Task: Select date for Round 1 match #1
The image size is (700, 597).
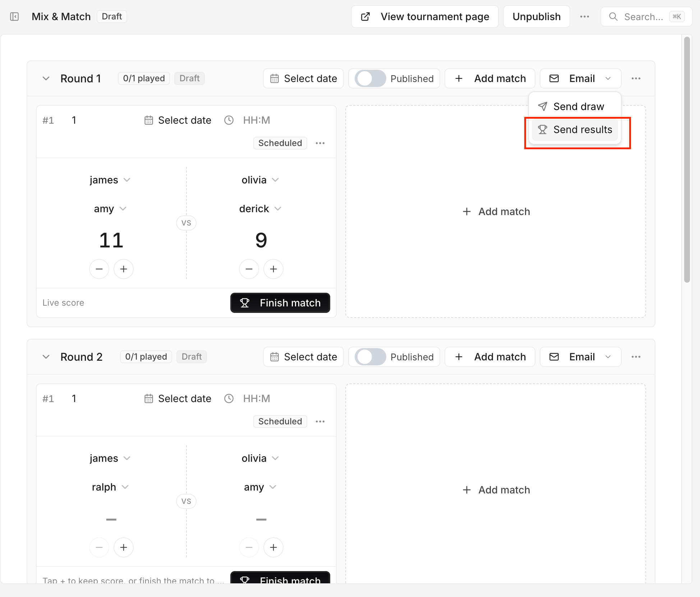Action: [178, 120]
